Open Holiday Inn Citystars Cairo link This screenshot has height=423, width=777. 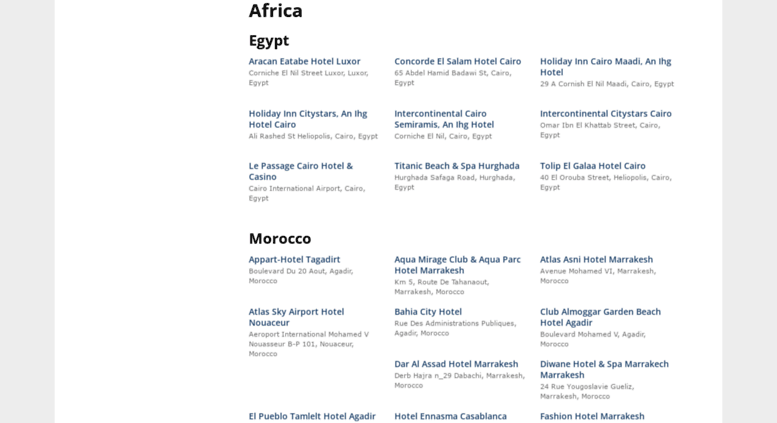pos(308,119)
